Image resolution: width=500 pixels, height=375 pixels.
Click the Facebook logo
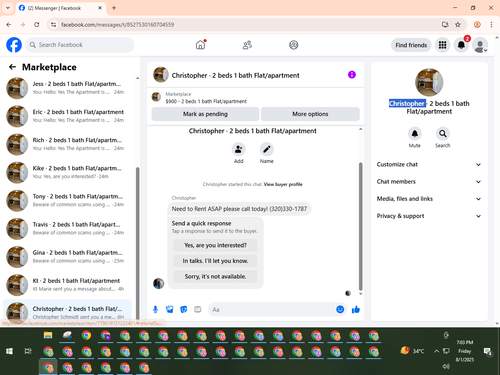[x=14, y=45]
